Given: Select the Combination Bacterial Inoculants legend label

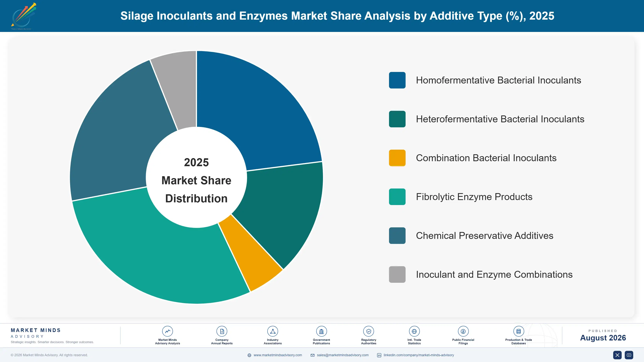Looking at the screenshot, I should 486,158.
